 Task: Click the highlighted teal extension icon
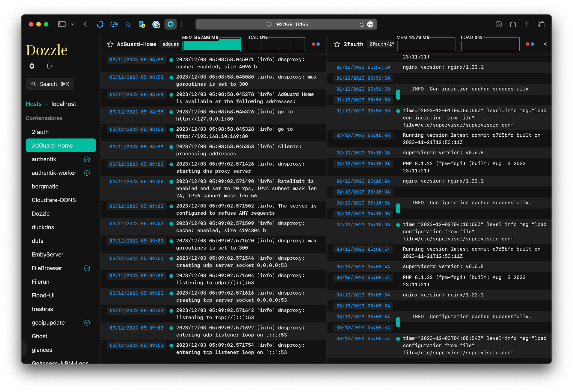(170, 24)
